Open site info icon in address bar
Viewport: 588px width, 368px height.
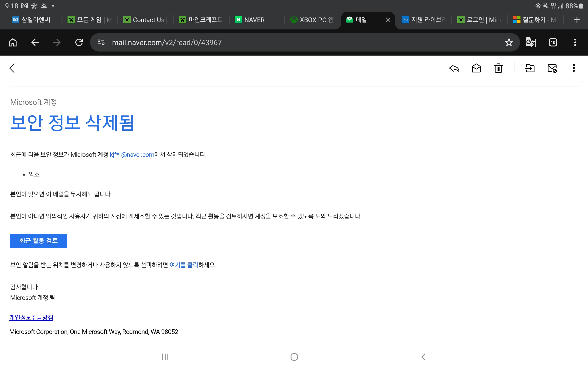(101, 42)
